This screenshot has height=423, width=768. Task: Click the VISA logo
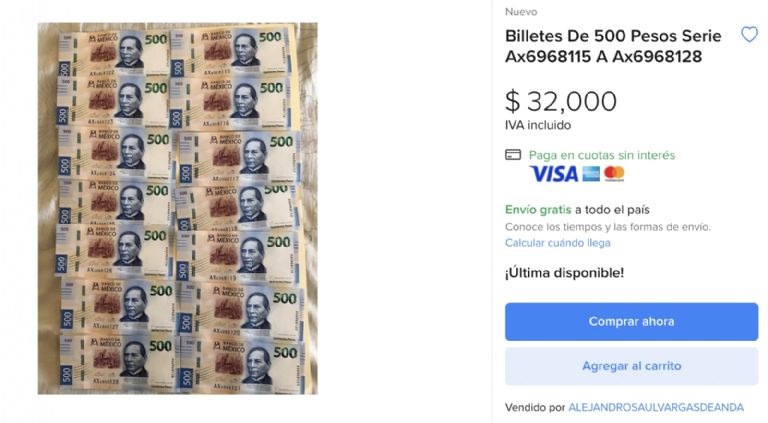coord(554,174)
